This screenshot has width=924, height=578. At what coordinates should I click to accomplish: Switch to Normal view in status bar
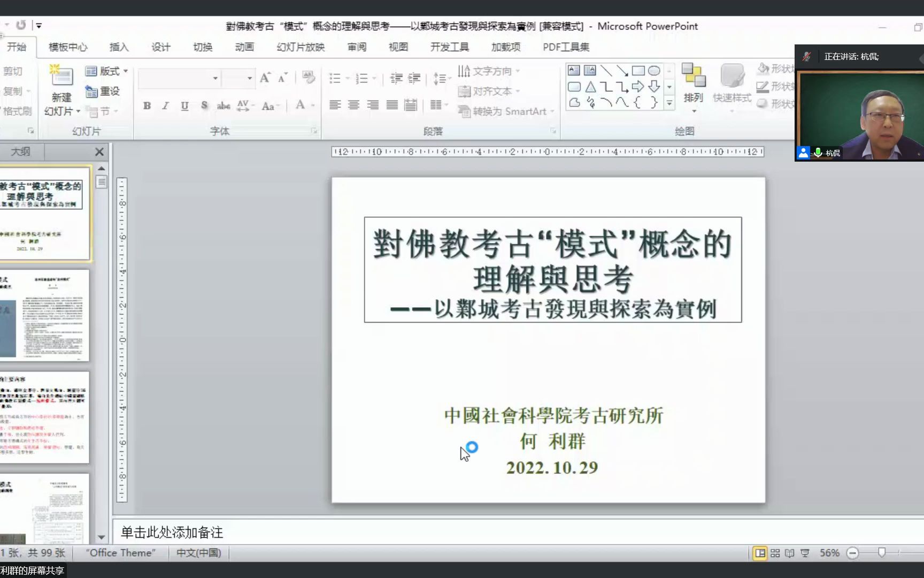point(760,553)
